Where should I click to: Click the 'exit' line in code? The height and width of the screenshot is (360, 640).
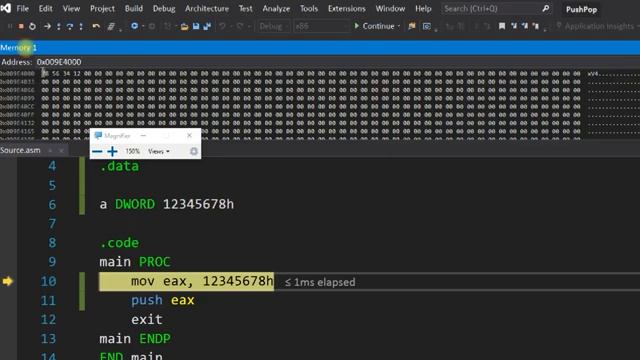(147, 320)
